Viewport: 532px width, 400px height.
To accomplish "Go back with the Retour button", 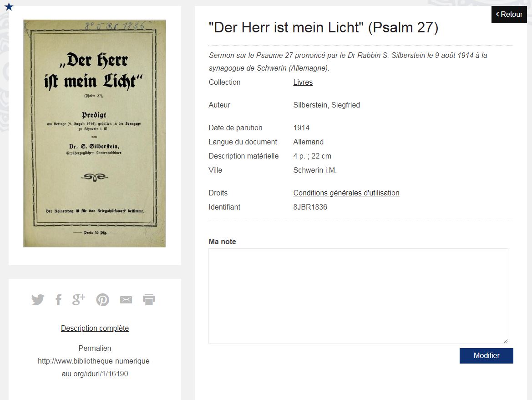I will pos(509,14).
